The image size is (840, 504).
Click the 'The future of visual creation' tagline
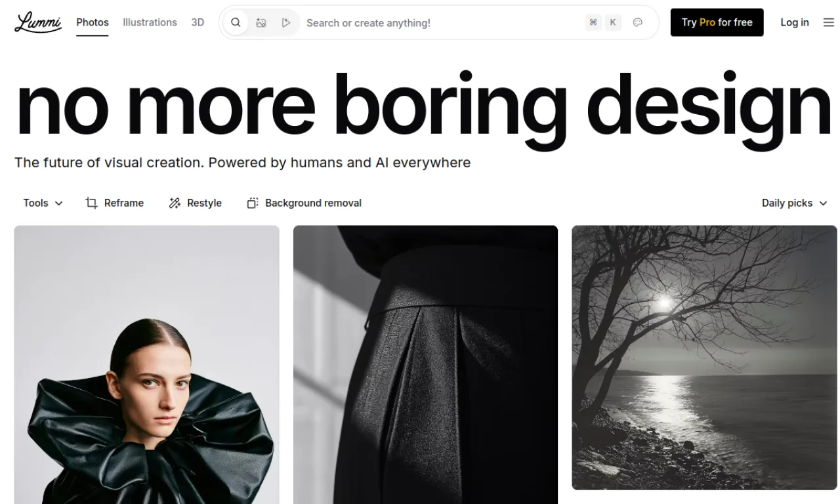243,163
